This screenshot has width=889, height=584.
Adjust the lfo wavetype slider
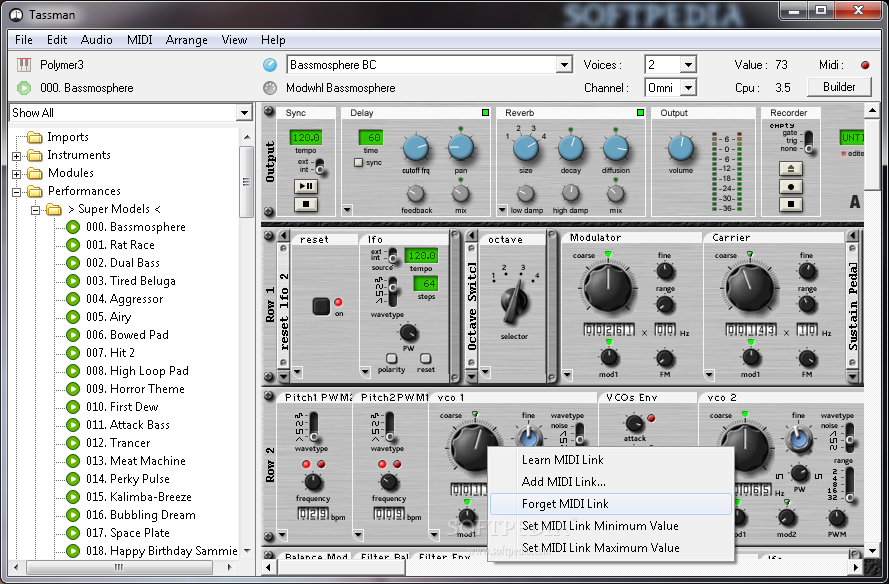pos(392,291)
